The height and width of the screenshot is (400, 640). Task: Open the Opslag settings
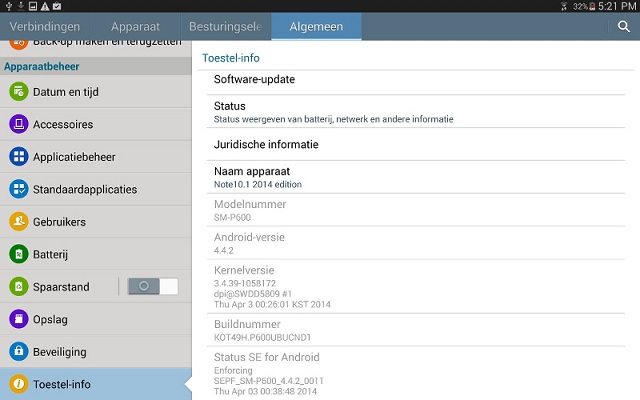click(96, 319)
